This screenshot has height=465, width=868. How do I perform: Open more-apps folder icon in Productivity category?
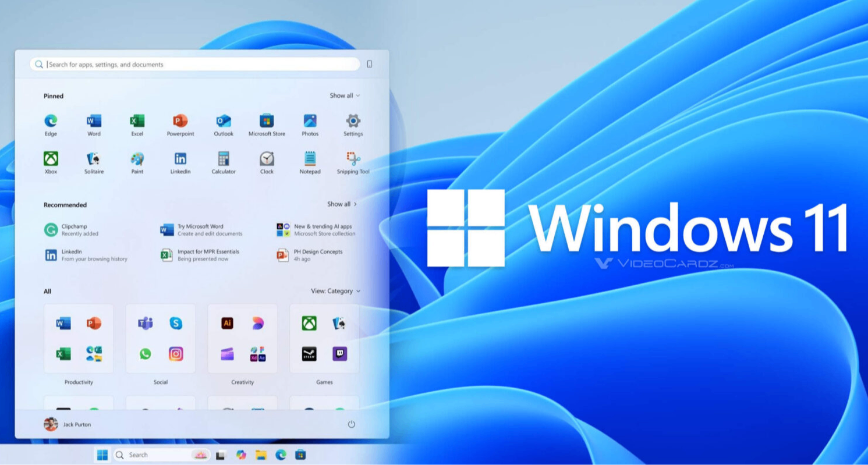pos(94,354)
